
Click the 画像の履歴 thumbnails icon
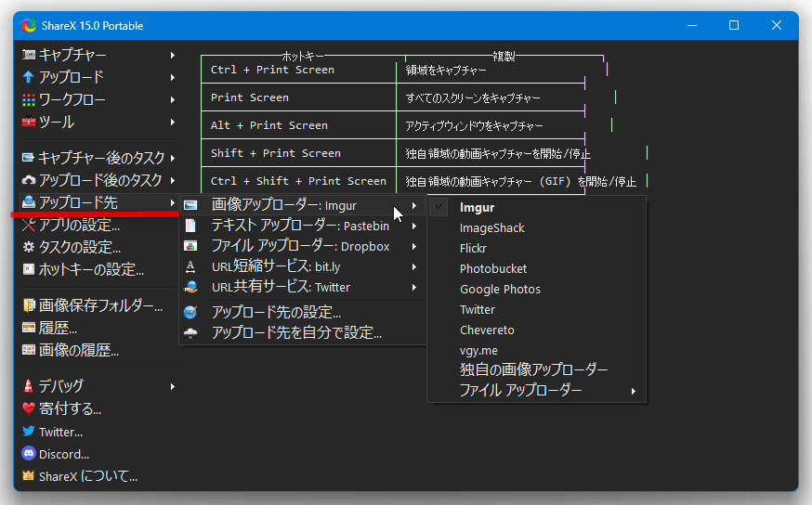coord(29,350)
